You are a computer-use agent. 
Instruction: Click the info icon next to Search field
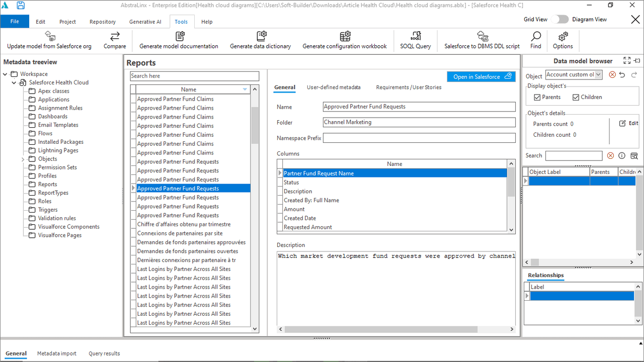click(x=622, y=156)
